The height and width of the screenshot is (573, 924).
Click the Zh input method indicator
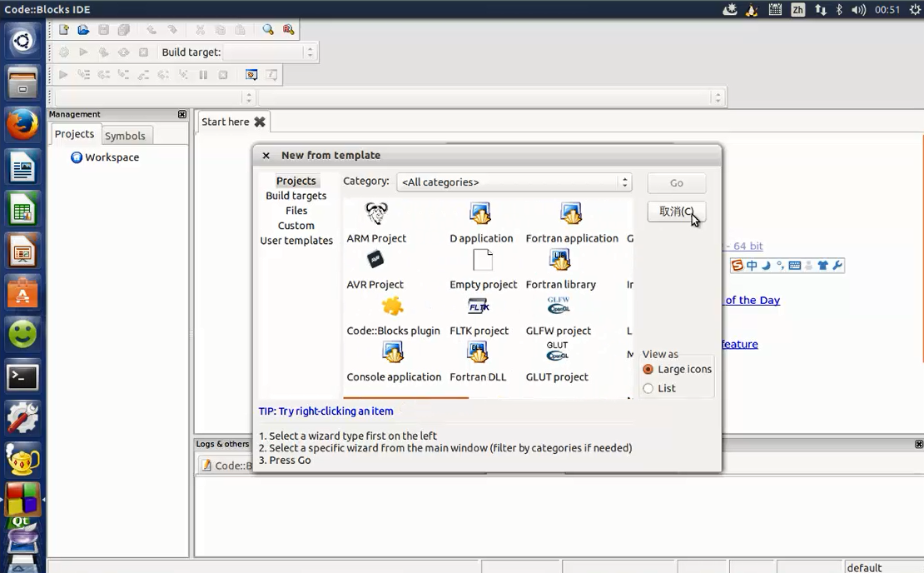(x=798, y=9)
